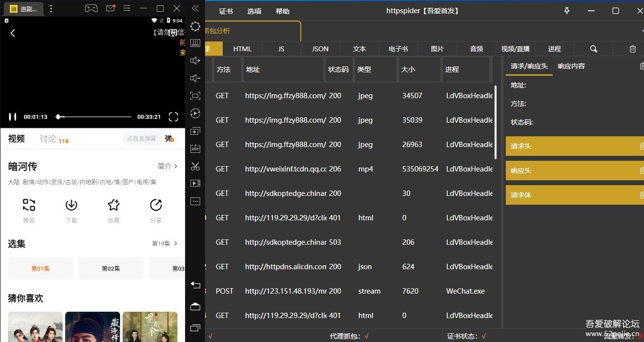Image resolution: width=644 pixels, height=342 pixels.
Task: Expand the 简介 introduction section
Action: click(168, 166)
